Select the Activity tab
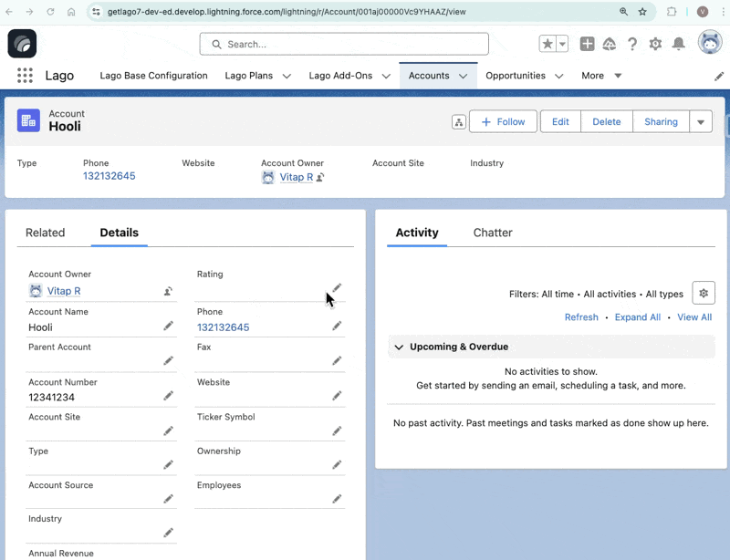 [x=417, y=233]
